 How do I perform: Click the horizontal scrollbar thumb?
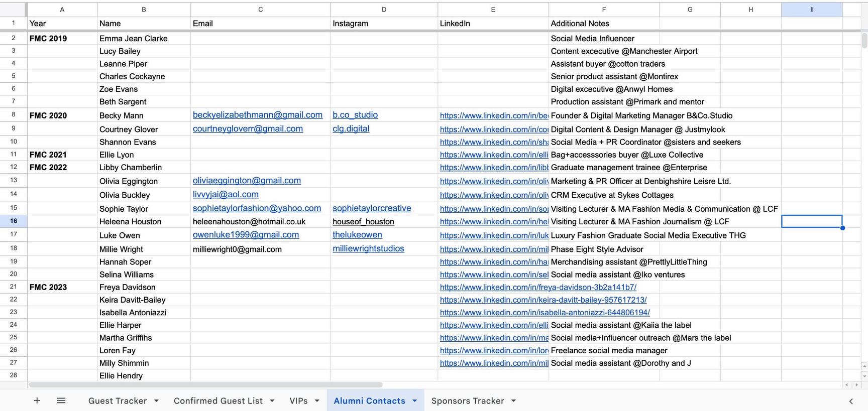point(206,385)
